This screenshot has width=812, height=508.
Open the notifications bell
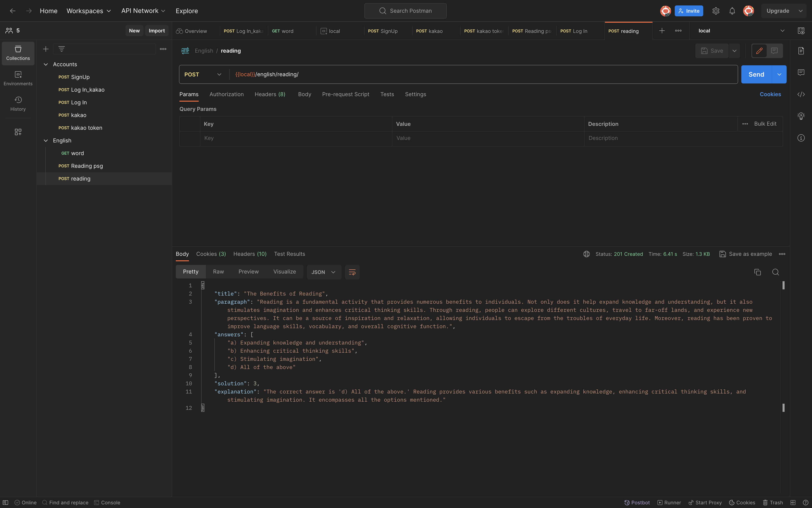point(732,11)
